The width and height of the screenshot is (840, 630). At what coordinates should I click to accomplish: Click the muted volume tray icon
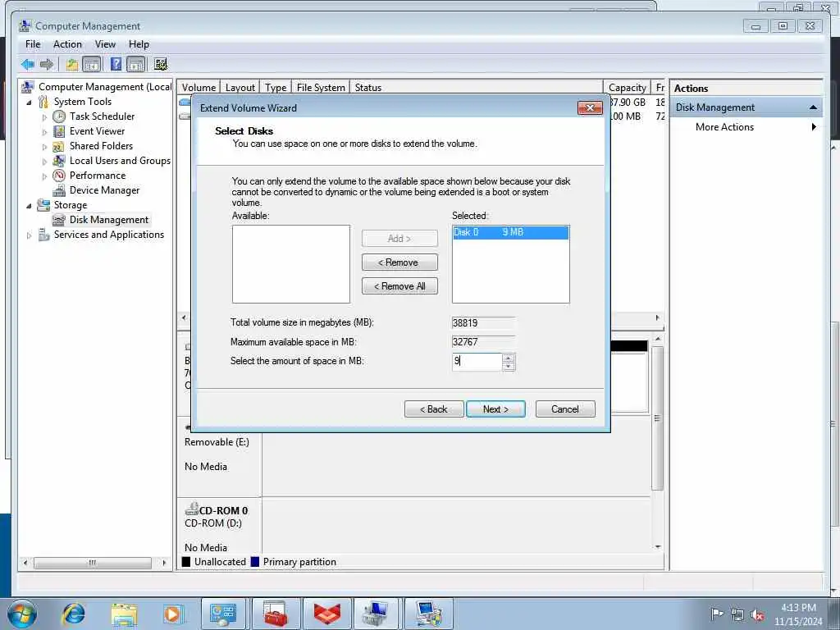coord(757,615)
